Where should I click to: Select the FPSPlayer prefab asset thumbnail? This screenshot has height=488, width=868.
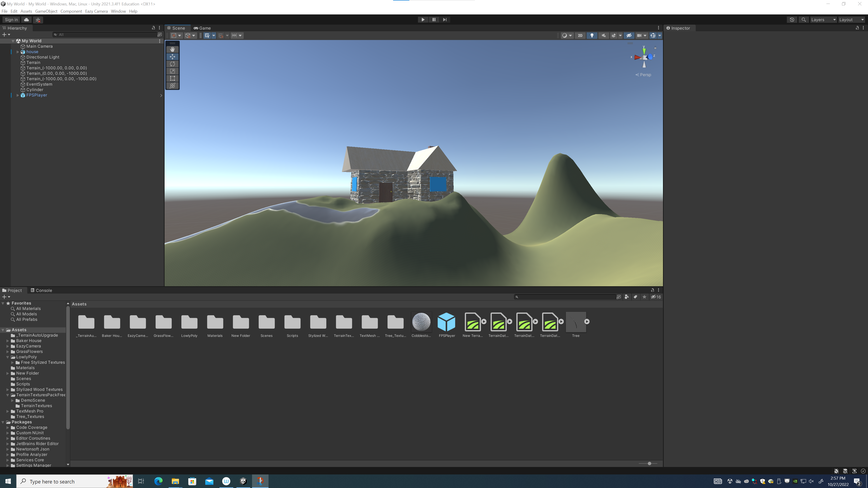coord(446,322)
